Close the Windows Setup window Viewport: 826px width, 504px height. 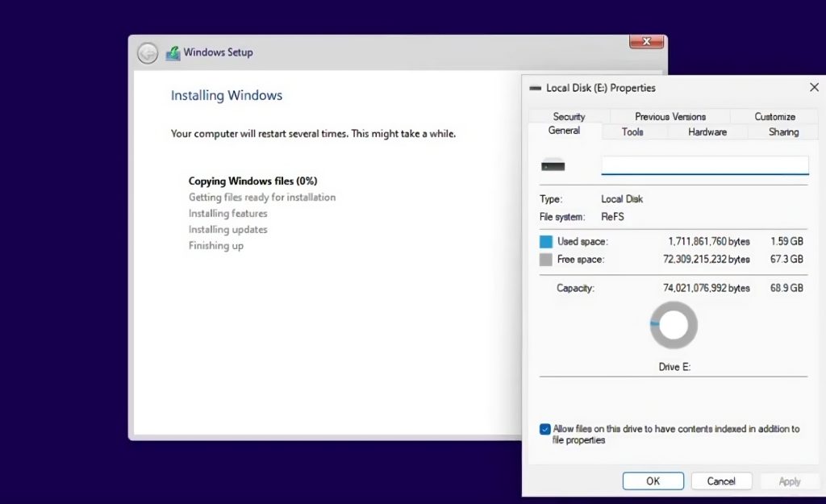646,42
